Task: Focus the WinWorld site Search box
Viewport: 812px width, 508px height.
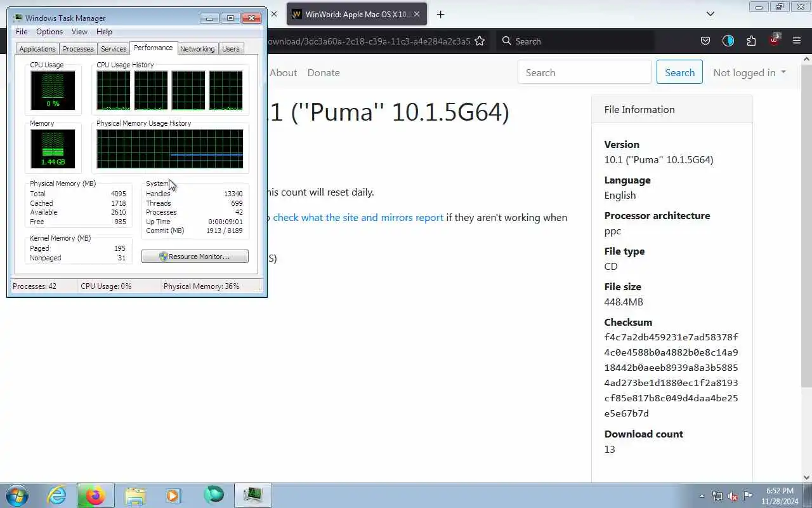Action: point(584,72)
